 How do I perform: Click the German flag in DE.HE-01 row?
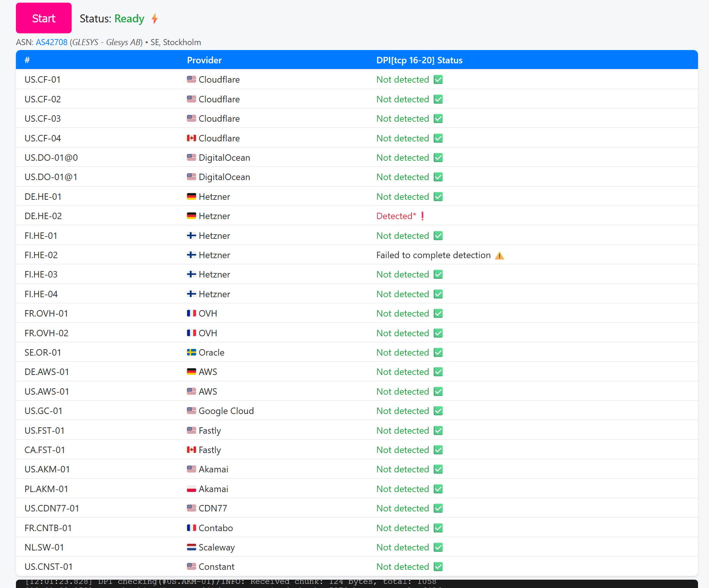191,196
